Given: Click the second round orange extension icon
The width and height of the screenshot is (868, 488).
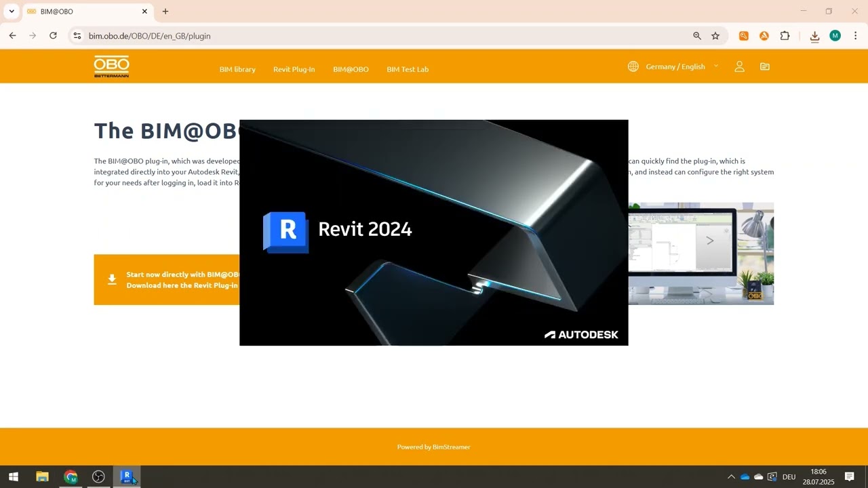Looking at the screenshot, I should click(764, 36).
